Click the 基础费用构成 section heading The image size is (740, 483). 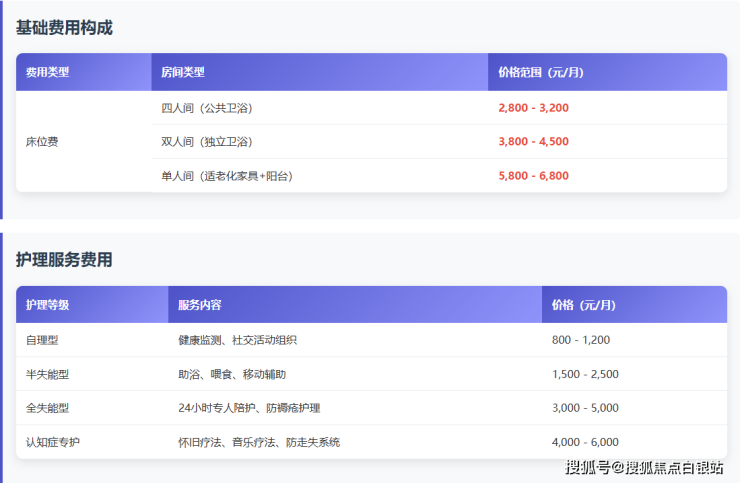coord(64,28)
